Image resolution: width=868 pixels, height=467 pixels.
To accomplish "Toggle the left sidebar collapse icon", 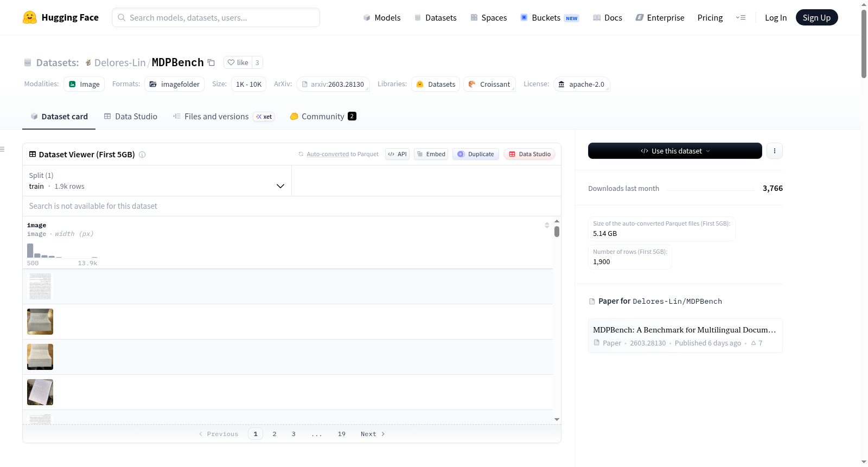I will click(x=3, y=149).
